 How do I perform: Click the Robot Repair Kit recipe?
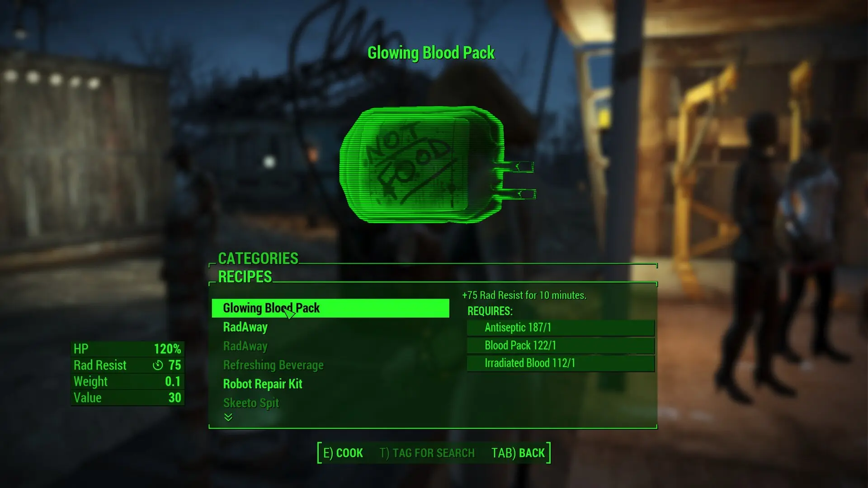point(264,384)
